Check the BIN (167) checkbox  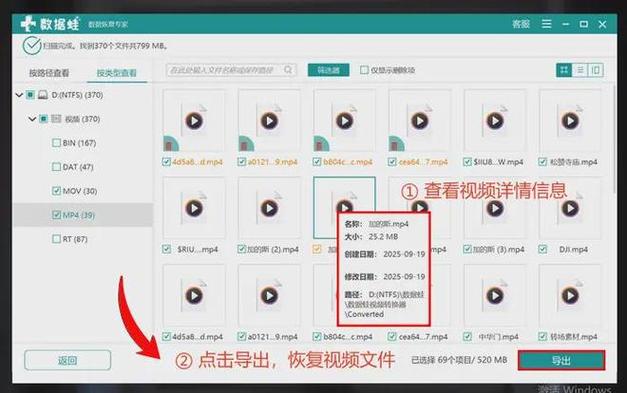coord(56,143)
